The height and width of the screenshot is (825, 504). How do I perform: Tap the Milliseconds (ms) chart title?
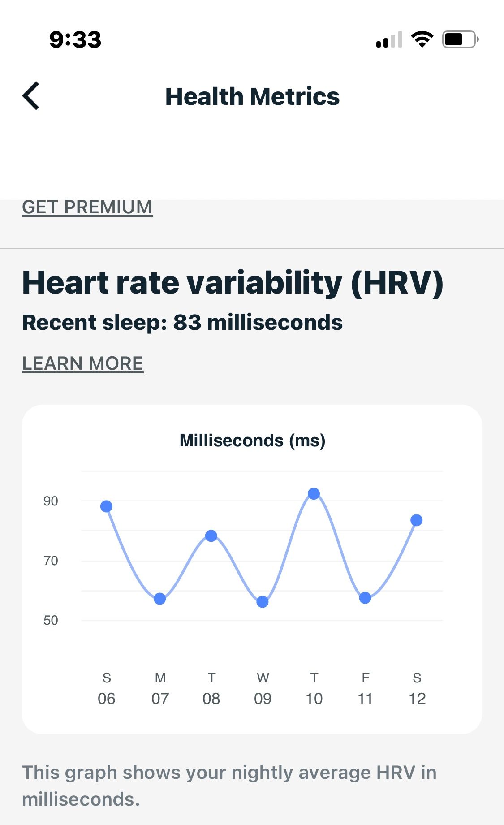point(252,441)
